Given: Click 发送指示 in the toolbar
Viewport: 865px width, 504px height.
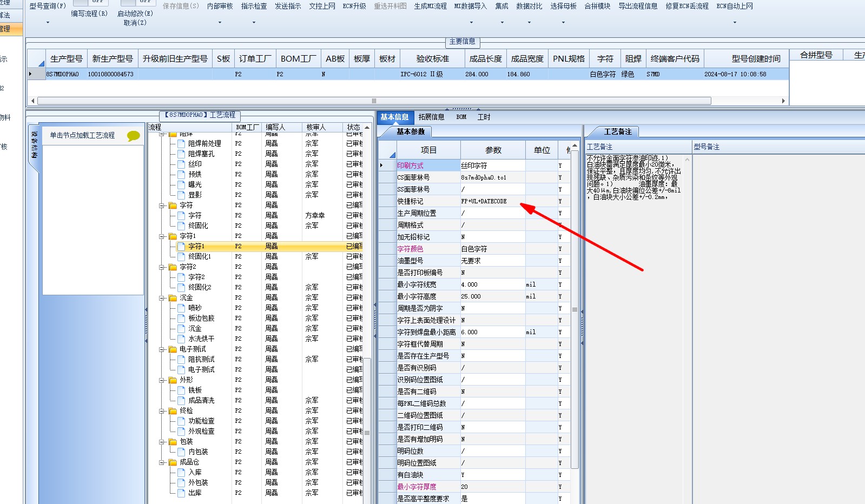Looking at the screenshot, I should coord(288,6).
